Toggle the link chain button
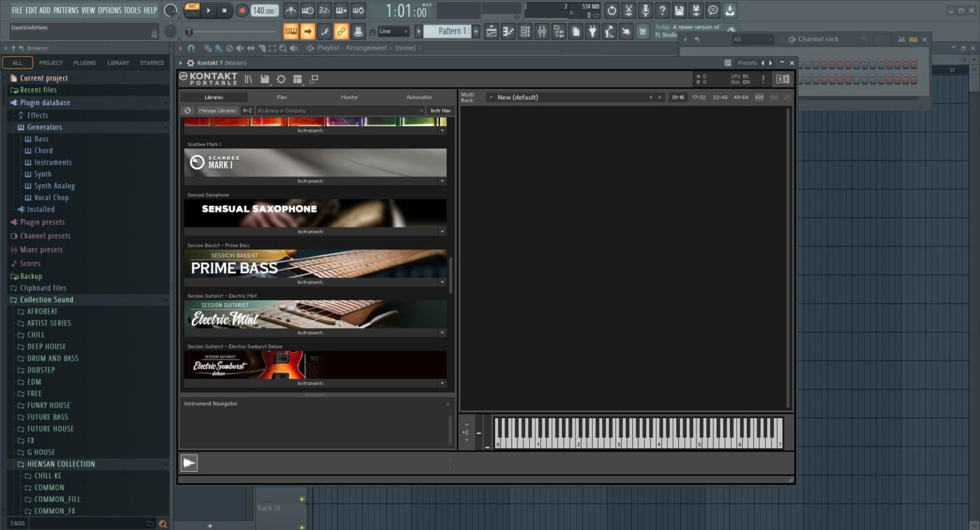 pyautogui.click(x=342, y=32)
